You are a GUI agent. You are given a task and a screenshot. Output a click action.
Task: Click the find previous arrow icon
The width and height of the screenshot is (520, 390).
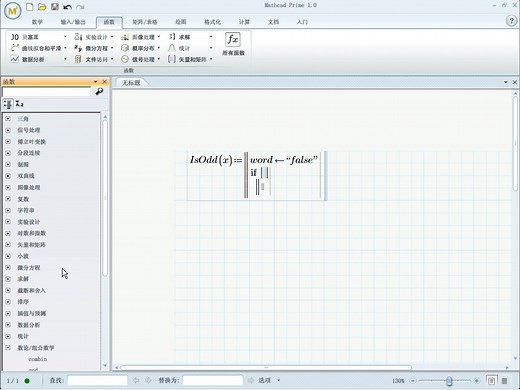coord(136,380)
